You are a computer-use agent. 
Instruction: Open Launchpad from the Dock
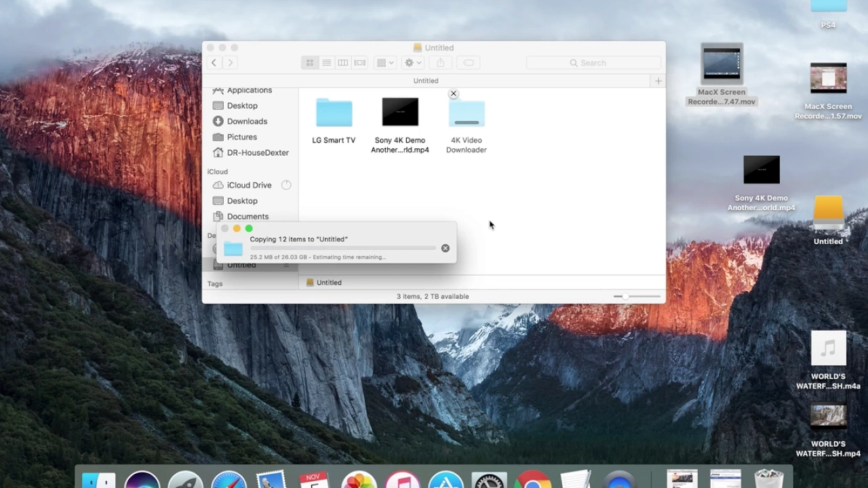pos(185,480)
